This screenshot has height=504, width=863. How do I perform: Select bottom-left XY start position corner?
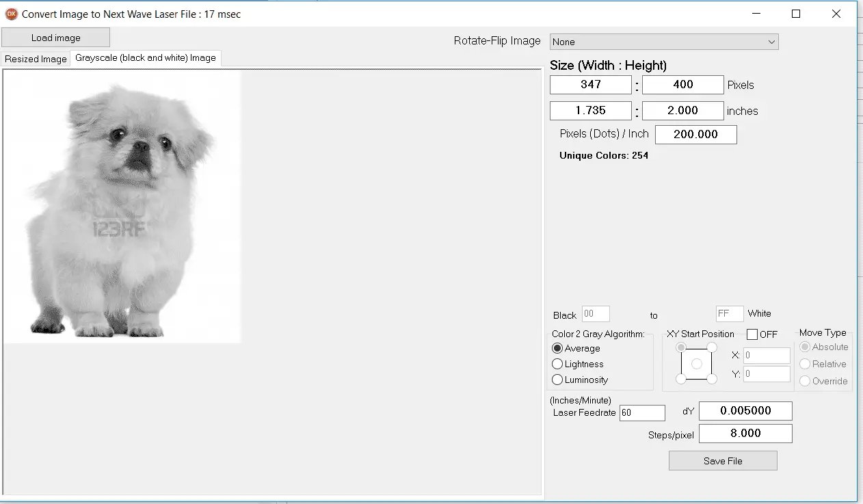681,379
